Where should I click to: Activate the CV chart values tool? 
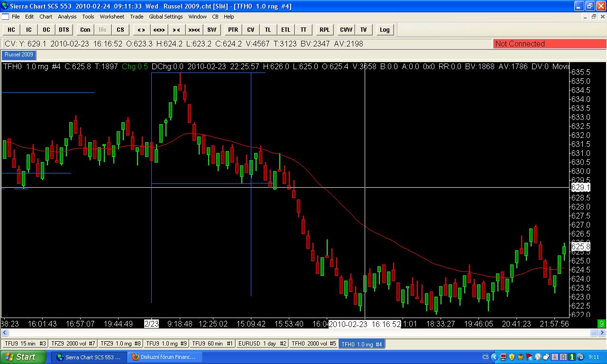coord(250,29)
